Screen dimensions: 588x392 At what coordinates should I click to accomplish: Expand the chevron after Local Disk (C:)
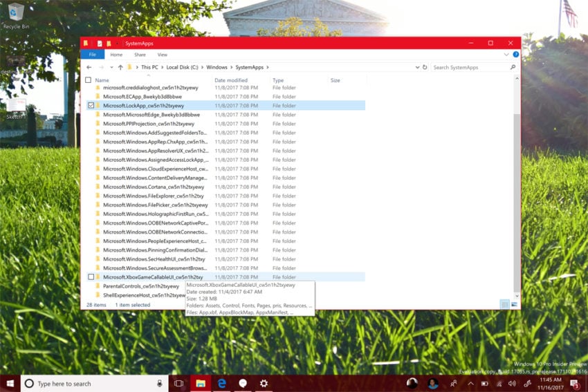coord(202,68)
